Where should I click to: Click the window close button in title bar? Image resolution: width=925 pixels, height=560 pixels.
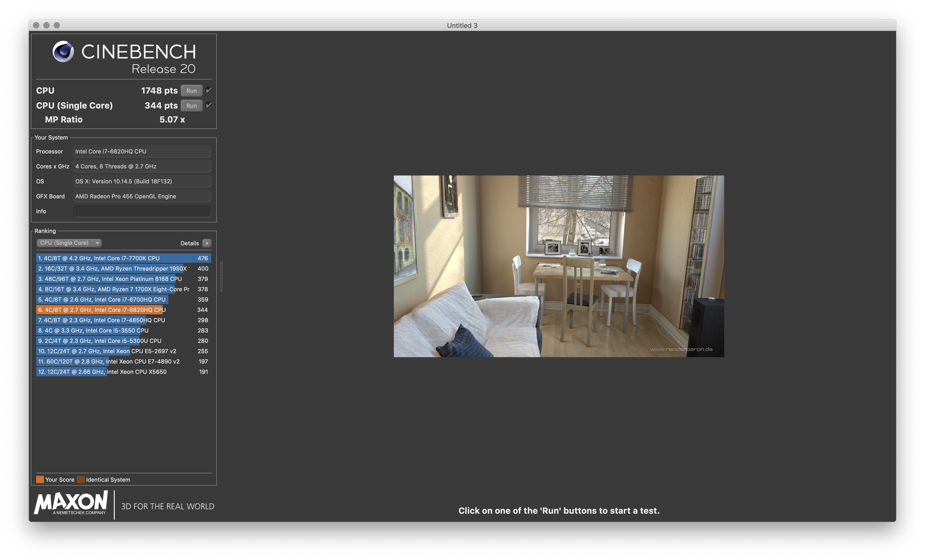point(36,25)
